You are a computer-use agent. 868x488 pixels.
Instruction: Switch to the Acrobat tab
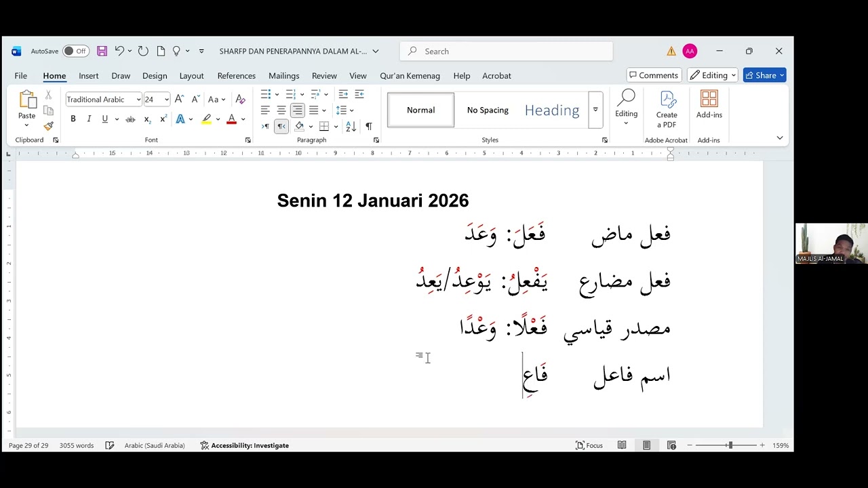496,75
